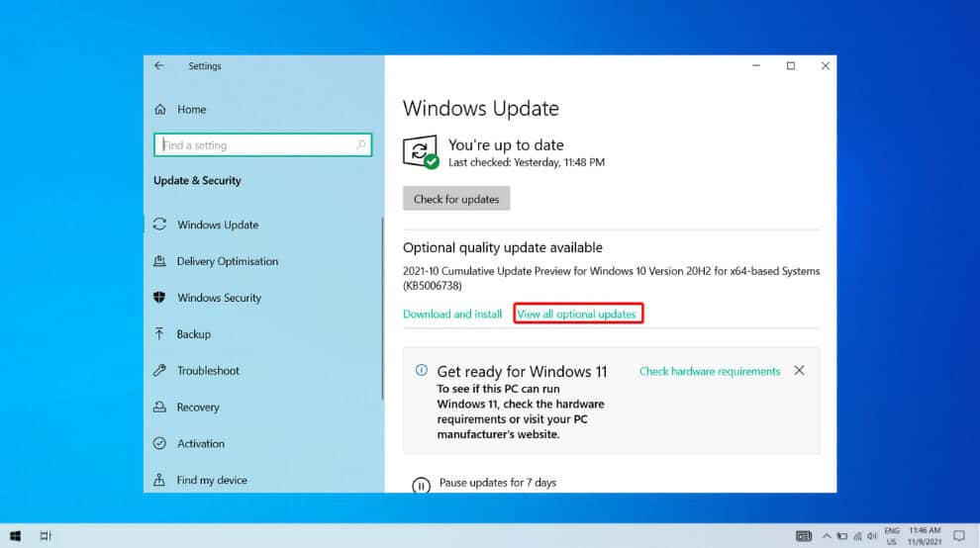This screenshot has width=980, height=548.
Task: Click the Home house icon
Action: (x=160, y=110)
